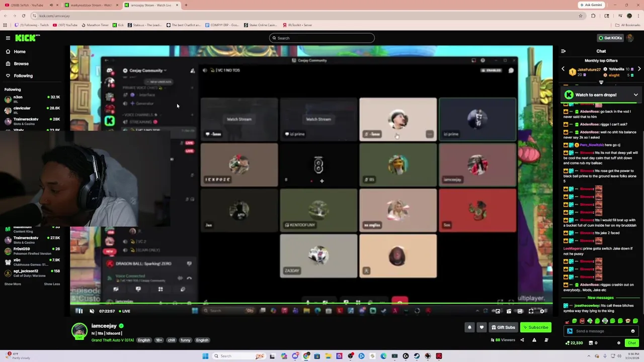644x362 pixels.
Task: Click the 18+ stream tag
Action: 159,340
